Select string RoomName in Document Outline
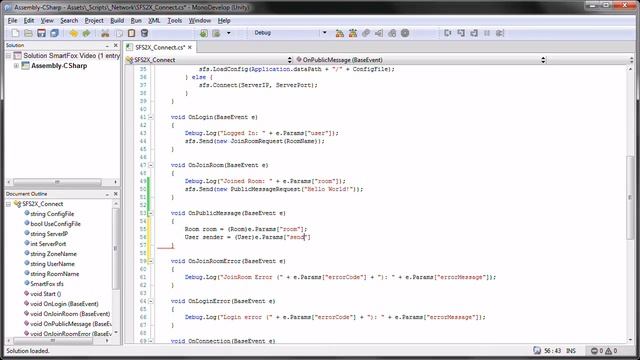The image size is (640, 360). pos(54,274)
